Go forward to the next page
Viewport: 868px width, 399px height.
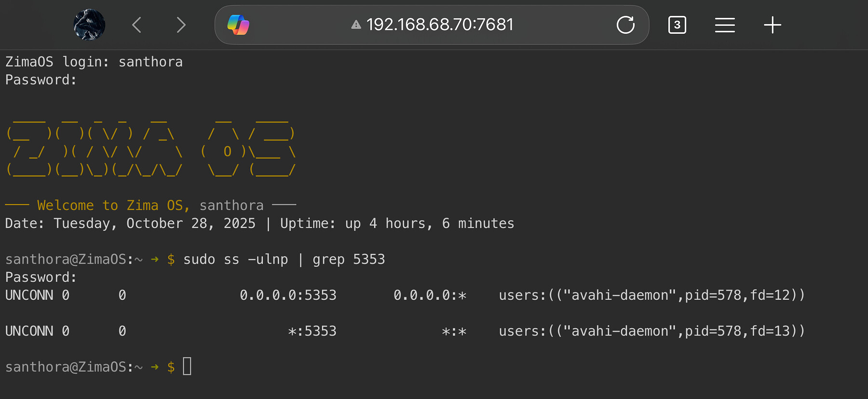[x=181, y=25]
